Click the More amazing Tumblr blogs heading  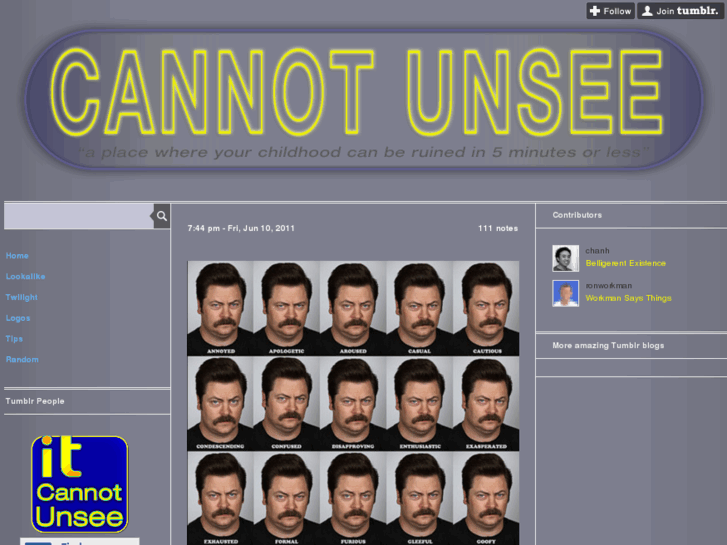pyautogui.click(x=608, y=346)
